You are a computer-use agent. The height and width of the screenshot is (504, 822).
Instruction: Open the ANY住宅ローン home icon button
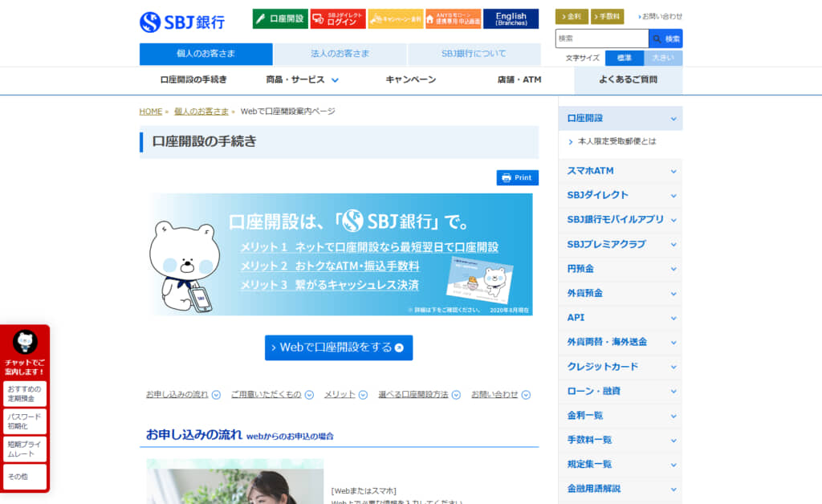(453, 18)
